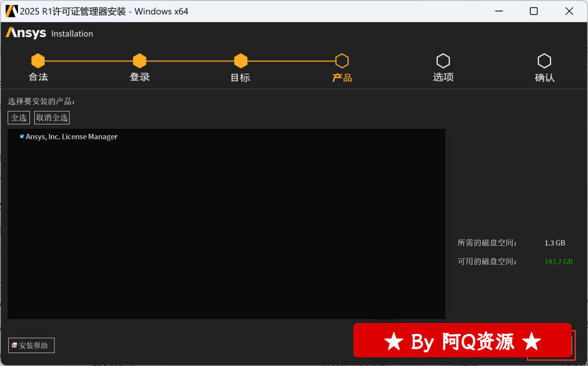The image size is (588, 366).
Task: Minimize the installer window
Action: (499, 11)
